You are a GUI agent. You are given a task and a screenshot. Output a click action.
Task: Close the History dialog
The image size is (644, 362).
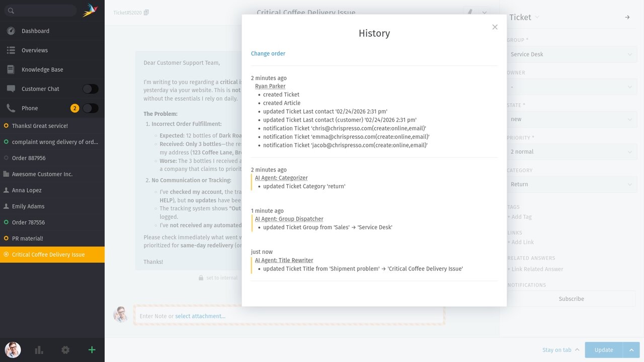point(495,27)
